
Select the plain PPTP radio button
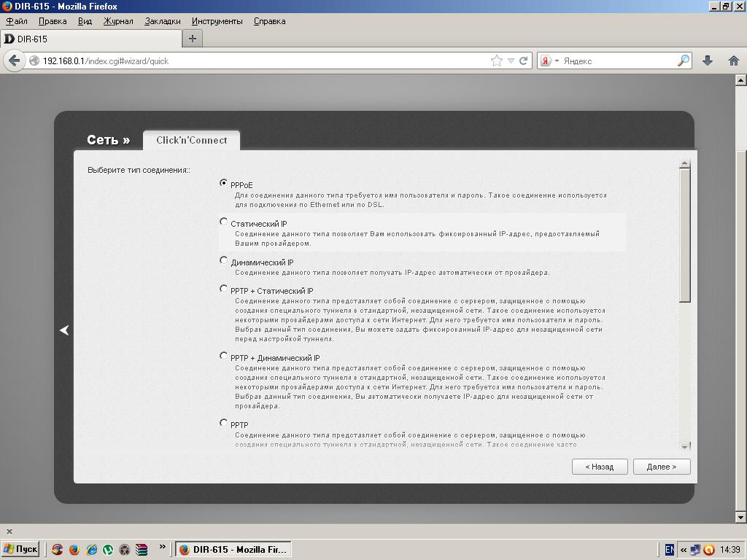[223, 423]
